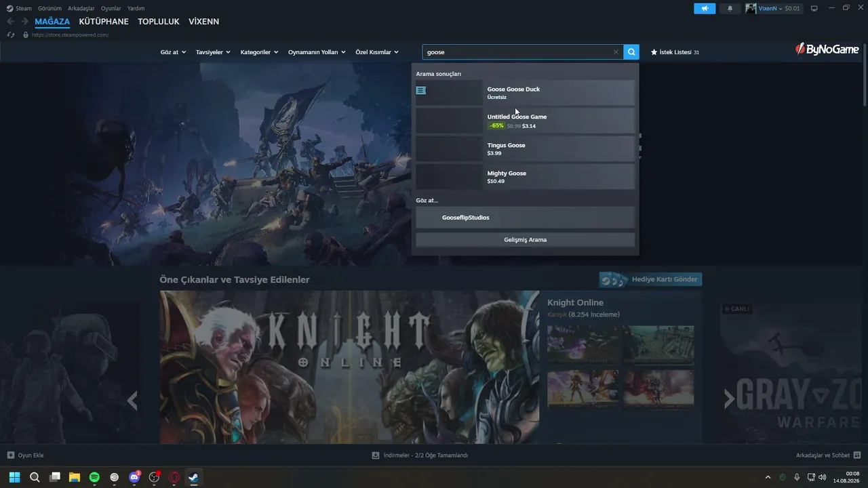Open the downloads icon in bottom bar
The height and width of the screenshot is (488, 868).
coord(376,455)
